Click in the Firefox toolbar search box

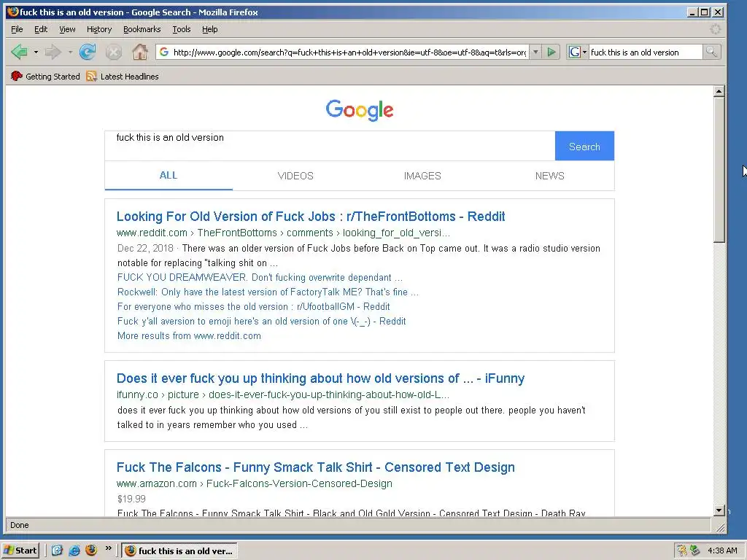(645, 52)
